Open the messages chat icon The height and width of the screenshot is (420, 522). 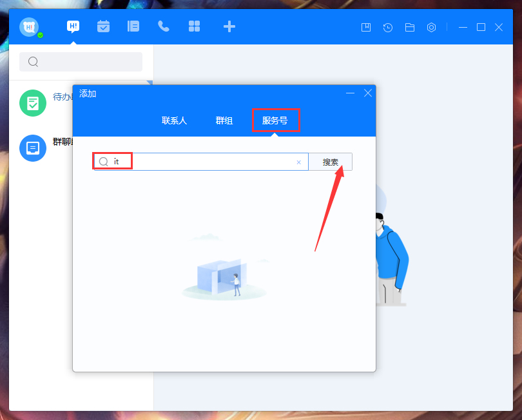coord(73,26)
